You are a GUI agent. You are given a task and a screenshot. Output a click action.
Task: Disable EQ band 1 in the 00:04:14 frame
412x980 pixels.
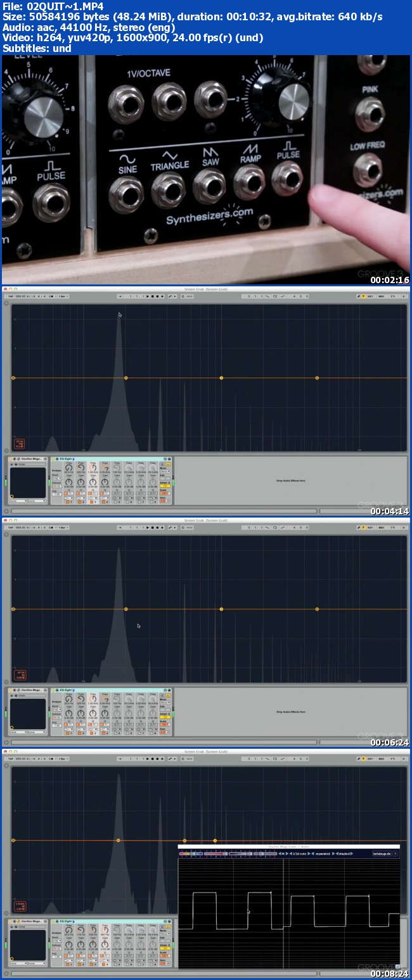coord(68,502)
